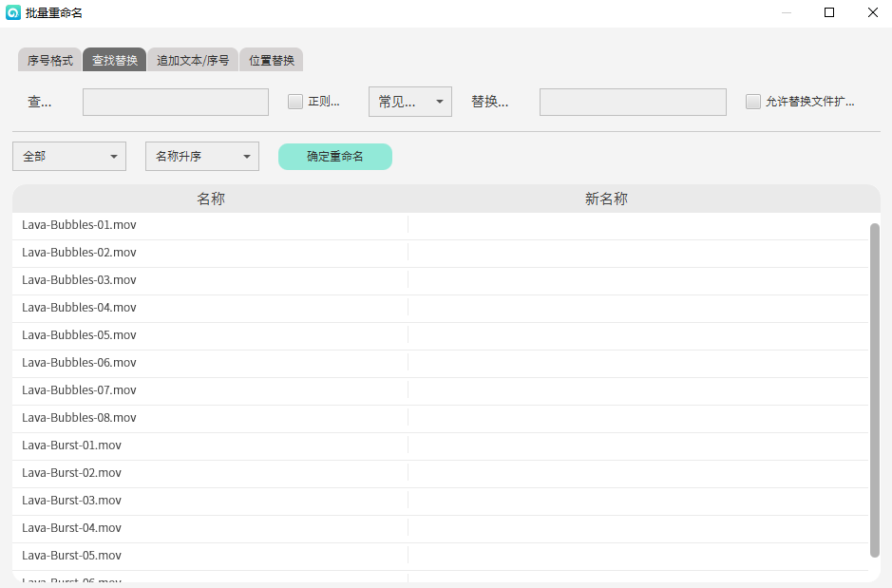Select the Lava-Burst-04.mov row

point(441,528)
